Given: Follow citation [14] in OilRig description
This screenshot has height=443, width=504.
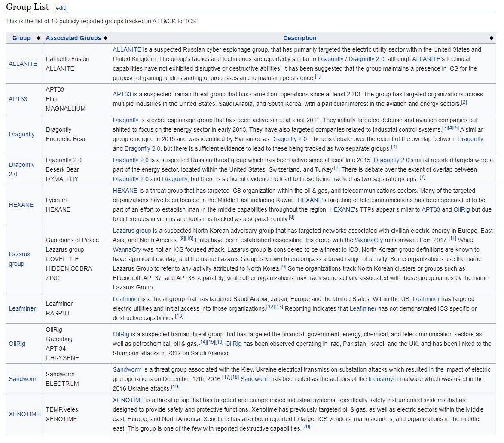Looking at the screenshot, I should (x=202, y=342).
